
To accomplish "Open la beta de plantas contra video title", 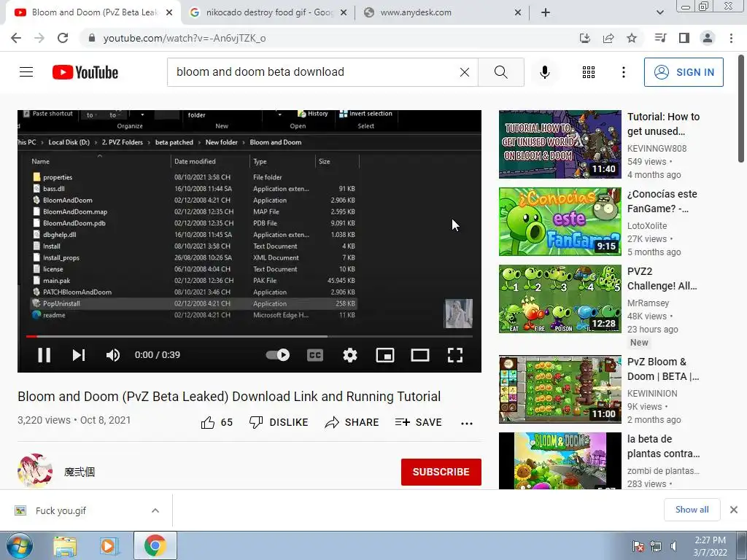I will 663,446.
